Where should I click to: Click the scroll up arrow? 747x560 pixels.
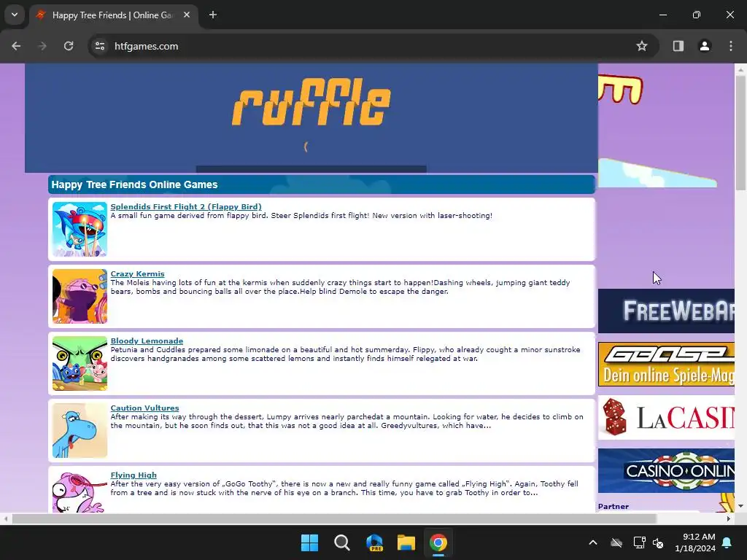[x=740, y=69]
